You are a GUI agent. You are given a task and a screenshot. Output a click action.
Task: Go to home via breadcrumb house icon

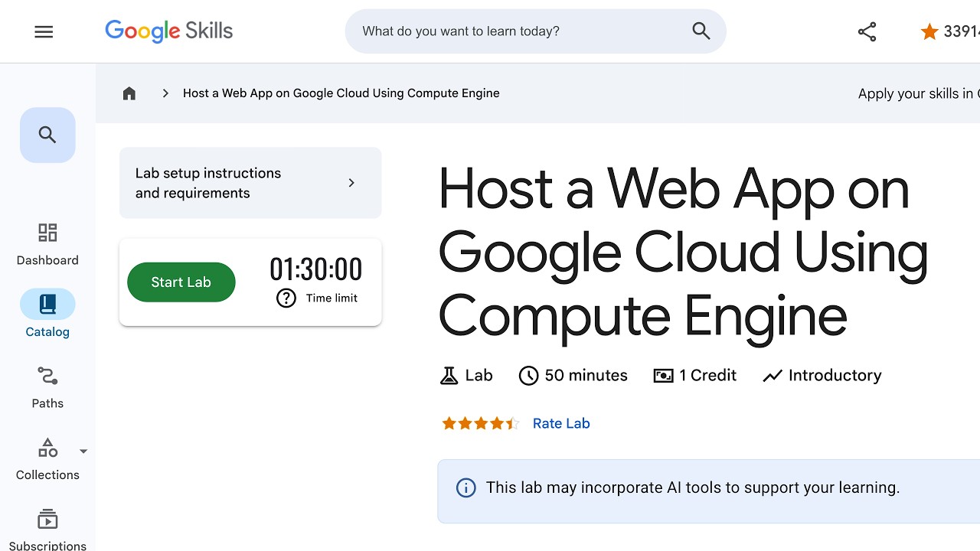click(129, 93)
